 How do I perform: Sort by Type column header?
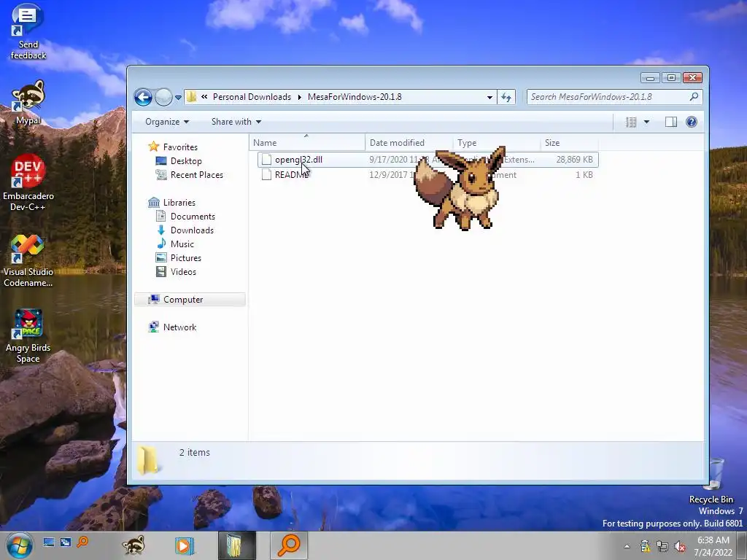[x=497, y=143]
